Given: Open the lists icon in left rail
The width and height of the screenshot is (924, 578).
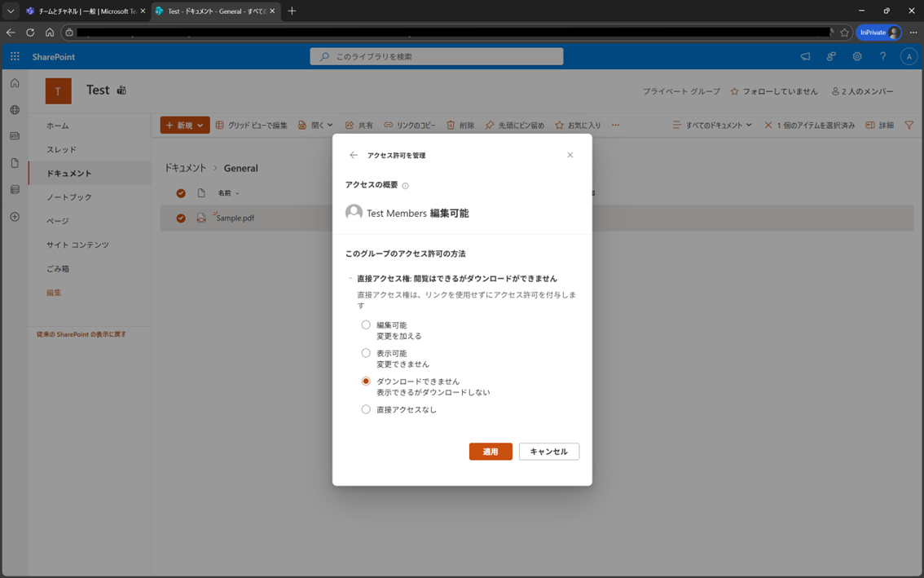Looking at the screenshot, I should click(15, 190).
